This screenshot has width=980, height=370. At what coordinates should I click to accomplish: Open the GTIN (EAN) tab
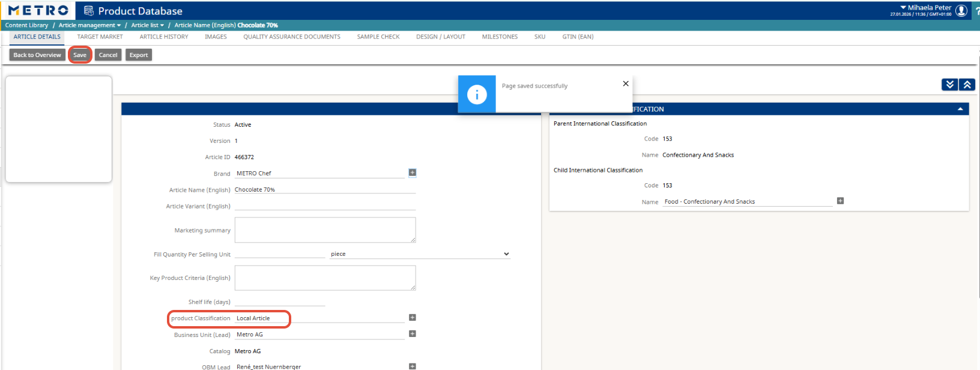[x=578, y=37]
